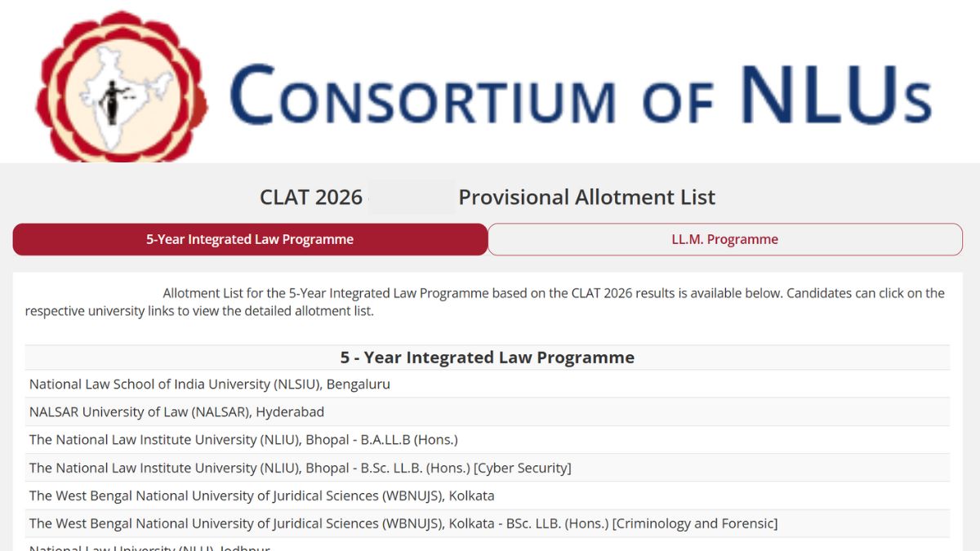Click the blank box in the page title
Image resolution: width=980 pixels, height=551 pixels.
pyautogui.click(x=412, y=198)
